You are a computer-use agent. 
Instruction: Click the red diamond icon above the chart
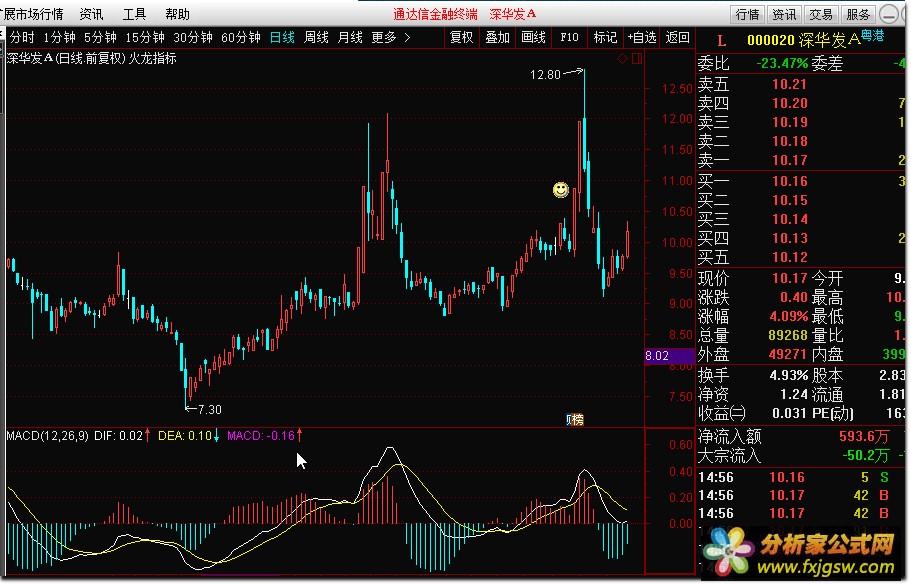(x=622, y=58)
